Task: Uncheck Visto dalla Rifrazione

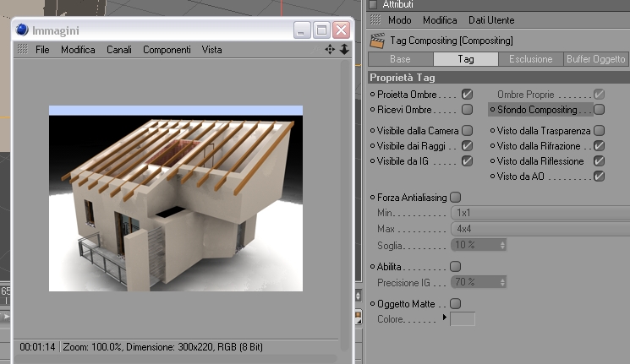Action: 599,145
